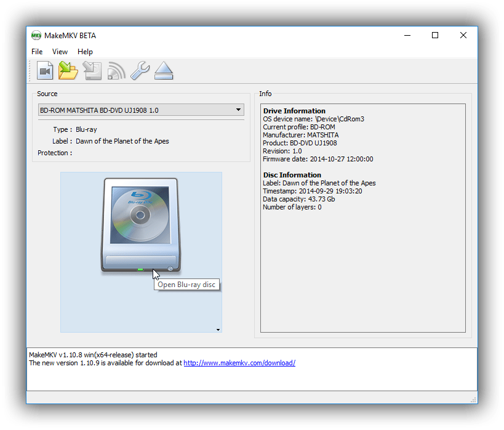Open the View menu

60,52
